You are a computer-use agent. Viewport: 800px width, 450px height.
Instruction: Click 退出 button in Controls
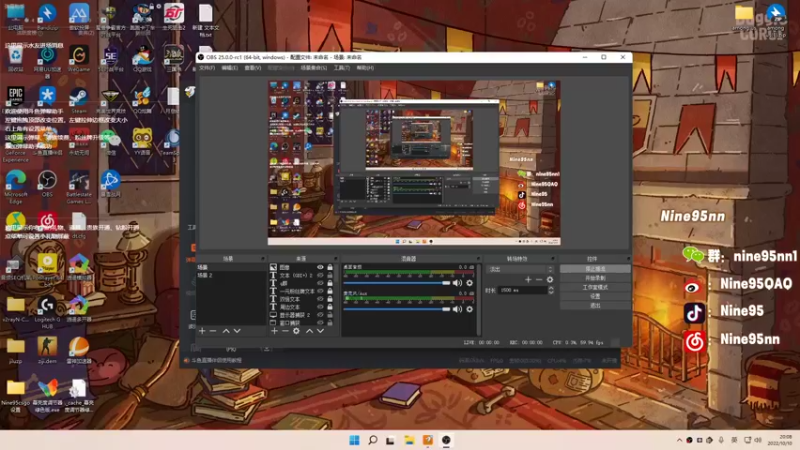click(595, 305)
